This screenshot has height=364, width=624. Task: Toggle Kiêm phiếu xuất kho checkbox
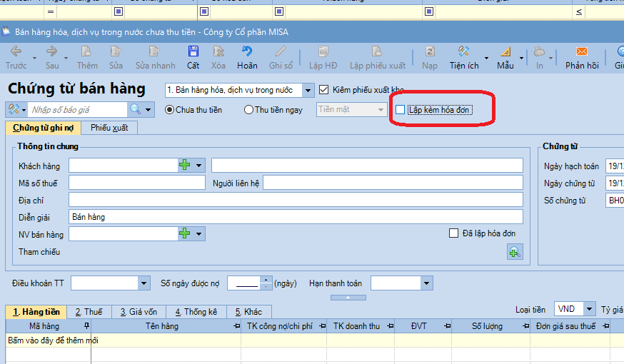(x=324, y=90)
